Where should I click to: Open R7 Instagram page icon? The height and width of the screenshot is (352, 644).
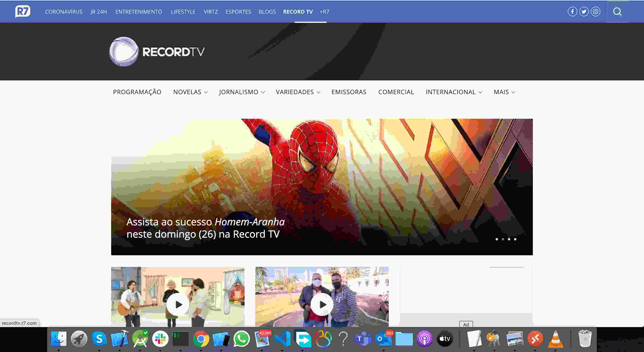coord(596,12)
